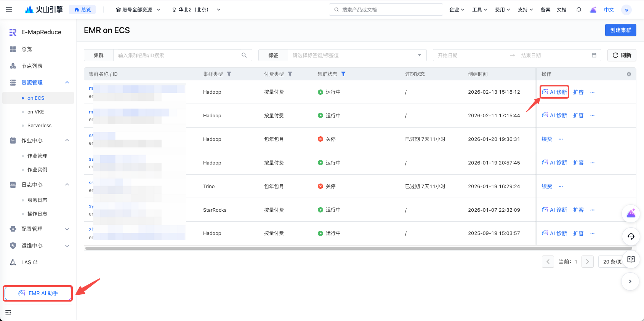
Task: Open the documentation book floating icon
Action: (x=631, y=259)
